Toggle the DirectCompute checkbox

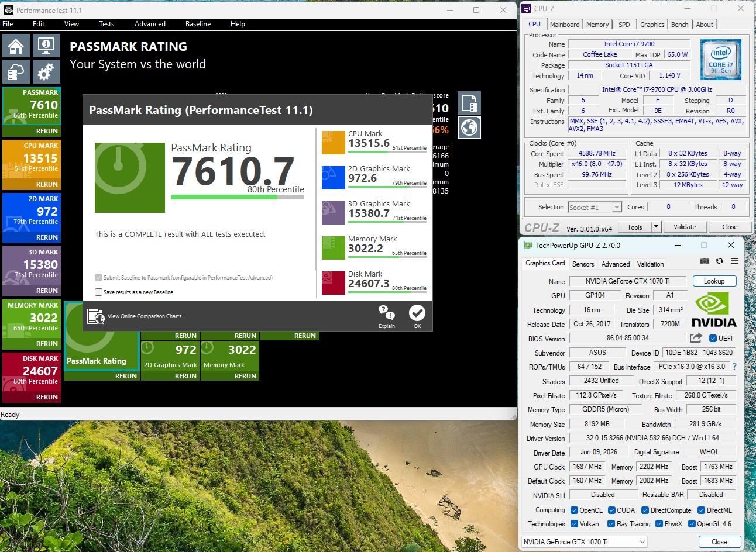645,510
